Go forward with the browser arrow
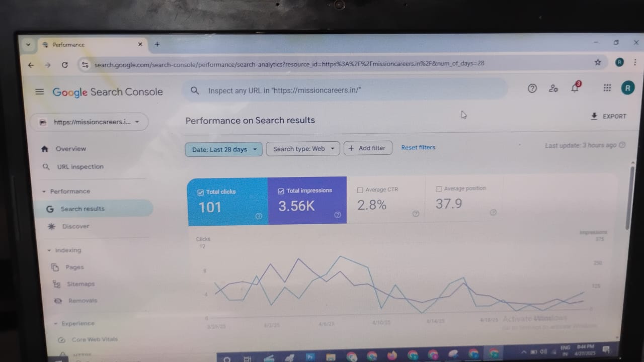This screenshot has height=362, width=644. [x=48, y=65]
